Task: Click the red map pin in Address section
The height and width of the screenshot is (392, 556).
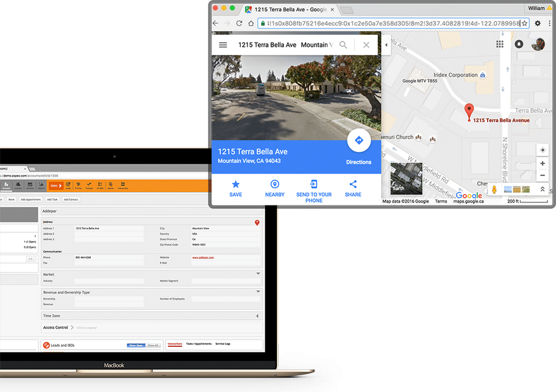Action: point(257,222)
